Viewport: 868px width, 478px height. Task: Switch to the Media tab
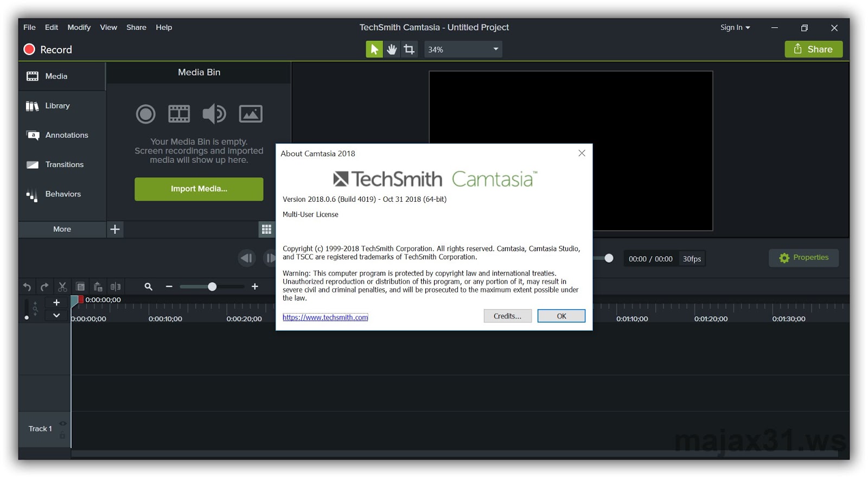click(62, 77)
